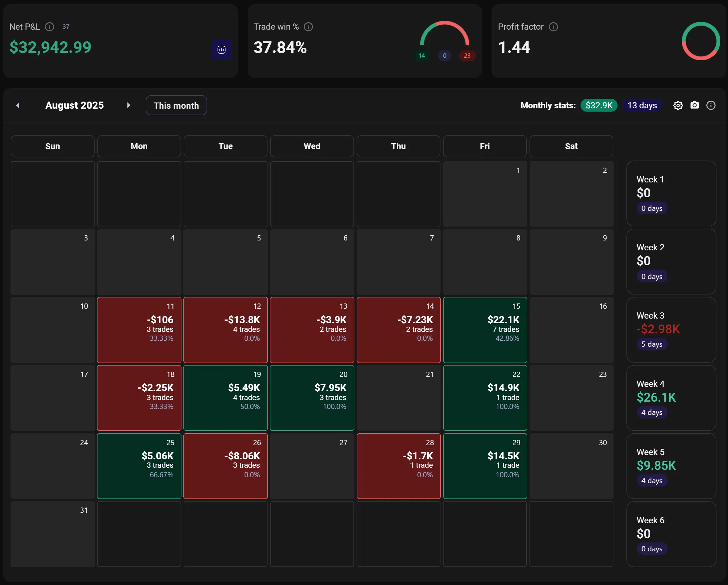Select the Week 3 summary card
728x585 pixels.
click(671, 329)
